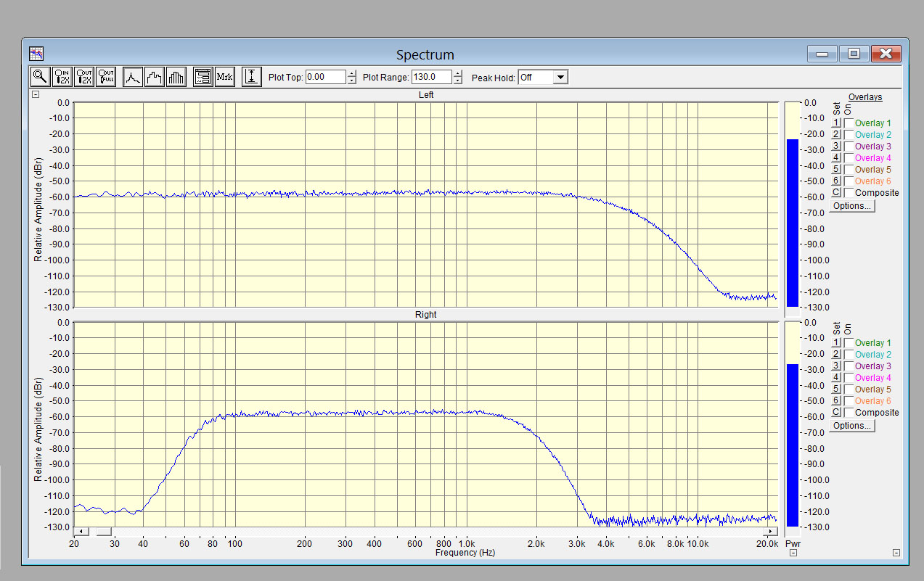
Task: Zoom in 2X on the spectrum
Action: tap(62, 77)
